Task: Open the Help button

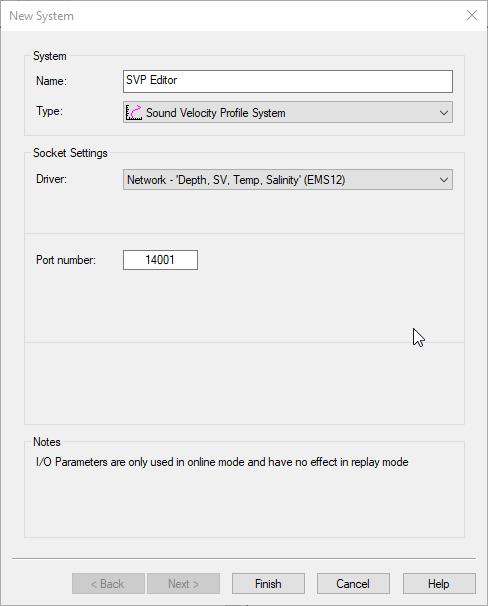Action: coord(439,584)
